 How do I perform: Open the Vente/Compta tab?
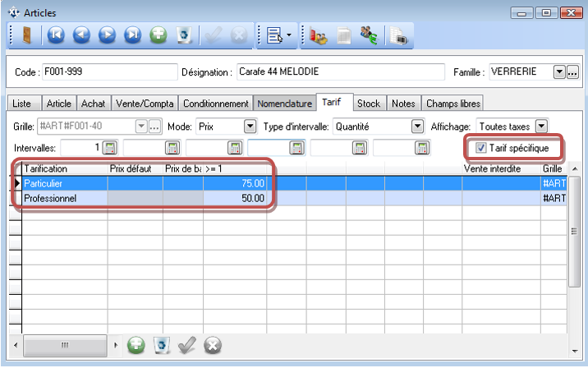click(x=145, y=103)
